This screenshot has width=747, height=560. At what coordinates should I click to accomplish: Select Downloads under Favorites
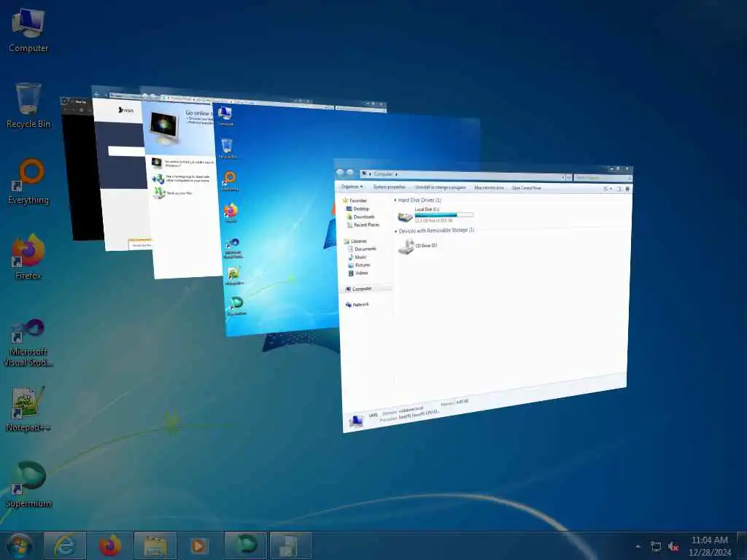[360, 217]
